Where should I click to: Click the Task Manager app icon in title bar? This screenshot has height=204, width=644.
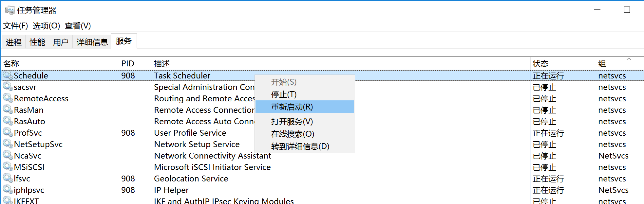[10, 10]
